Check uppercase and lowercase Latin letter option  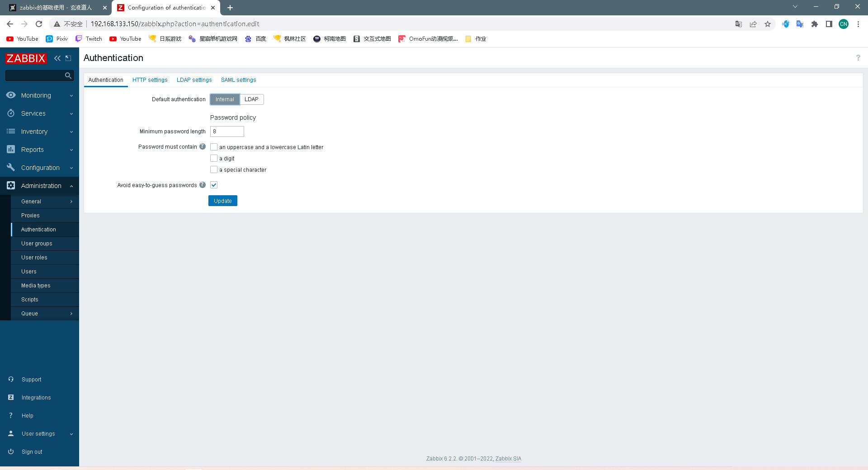pyautogui.click(x=214, y=147)
